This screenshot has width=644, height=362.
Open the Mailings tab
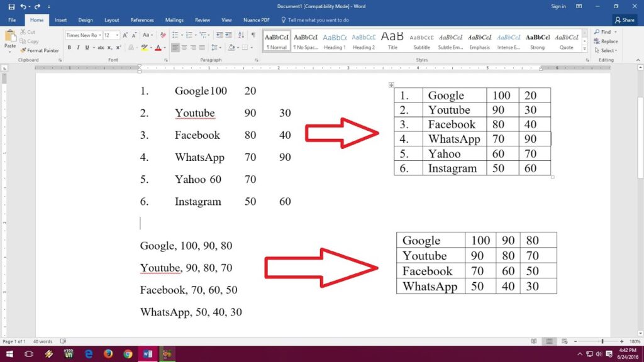174,19
